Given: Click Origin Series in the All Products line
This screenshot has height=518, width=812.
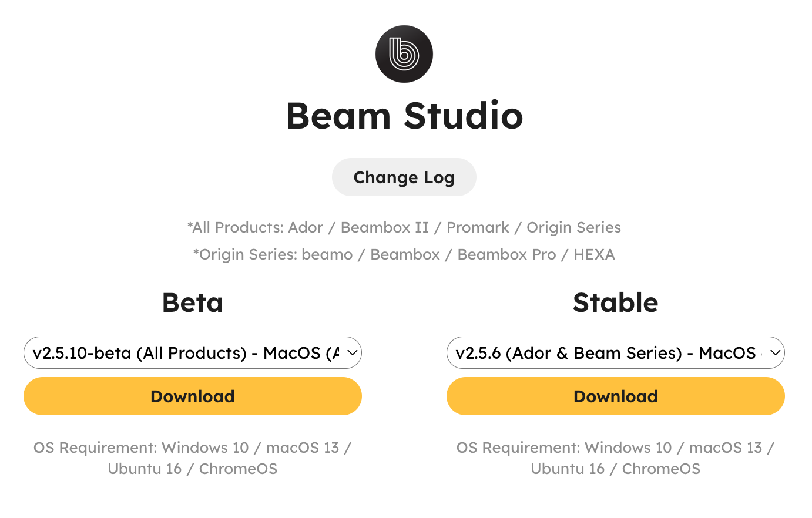Looking at the screenshot, I should click(x=573, y=228).
